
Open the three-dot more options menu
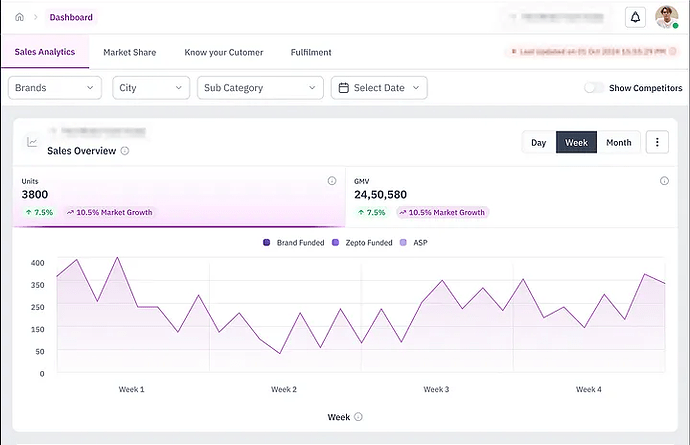[x=657, y=142]
